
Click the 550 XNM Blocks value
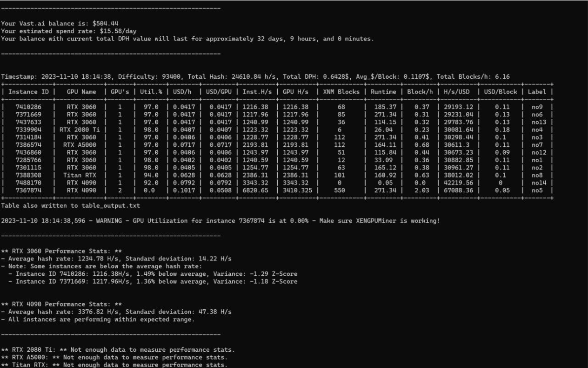(x=341, y=190)
